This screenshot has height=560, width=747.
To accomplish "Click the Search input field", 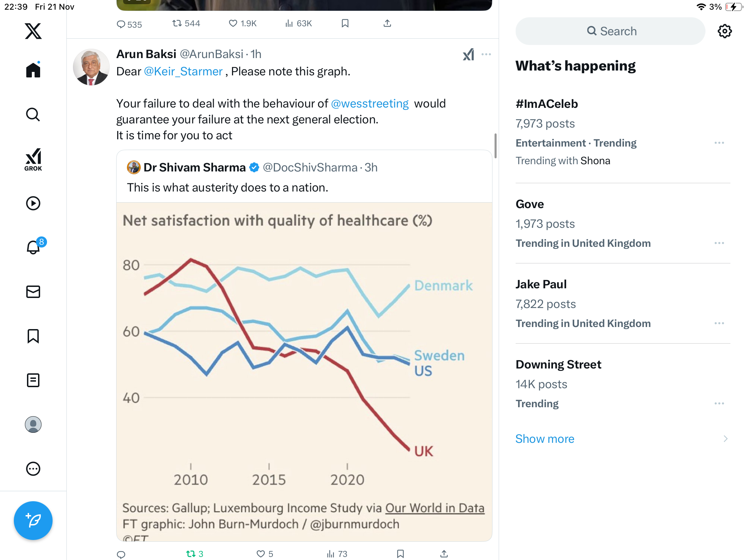I will [610, 31].
